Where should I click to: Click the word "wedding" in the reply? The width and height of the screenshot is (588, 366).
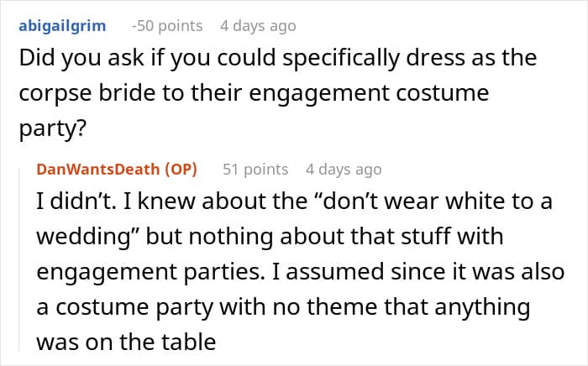(80, 236)
